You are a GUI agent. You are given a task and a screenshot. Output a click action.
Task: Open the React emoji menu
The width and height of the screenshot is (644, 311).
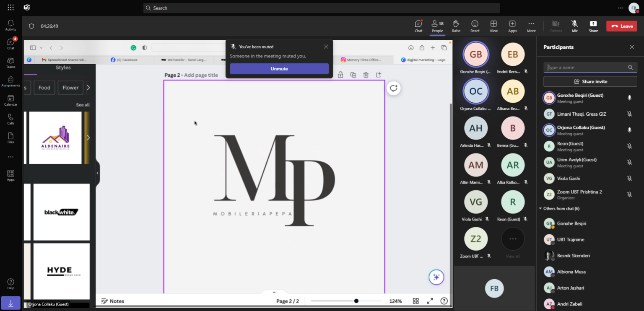[475, 26]
